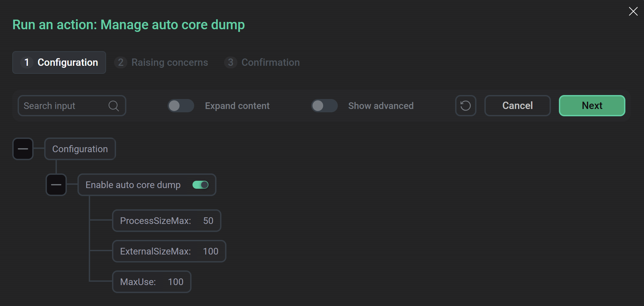Switch to the Raising concerns step

pos(170,62)
